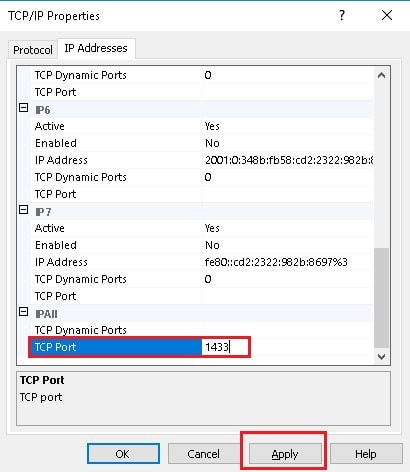Select the IP7 Enabled value No
The width and height of the screenshot is (410, 472).
click(287, 245)
